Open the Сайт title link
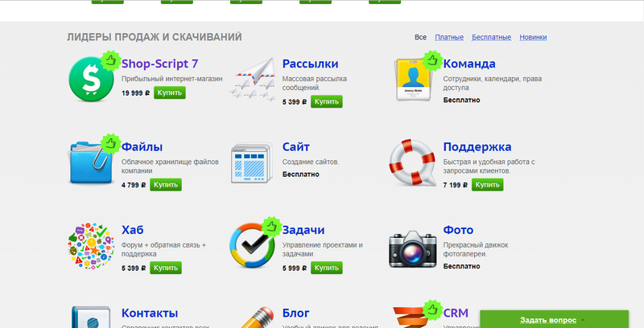This screenshot has height=328, width=644. pyautogui.click(x=295, y=147)
